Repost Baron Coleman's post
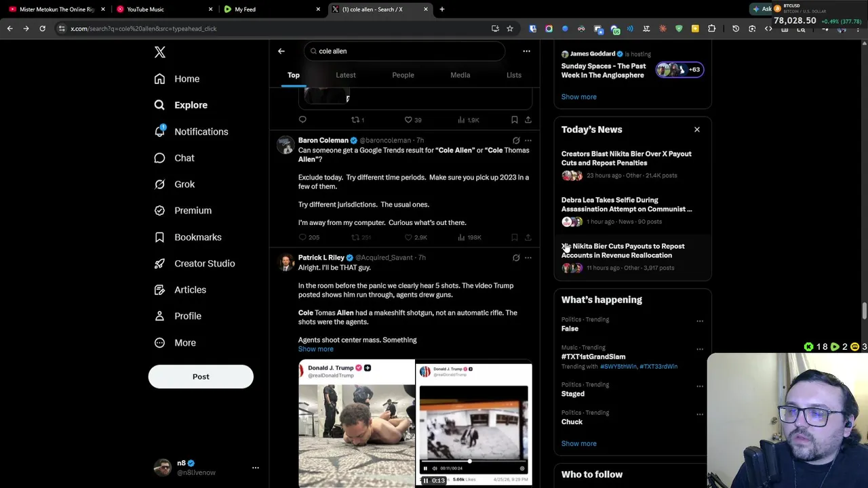Viewport: 868px width, 488px height. tap(361, 237)
